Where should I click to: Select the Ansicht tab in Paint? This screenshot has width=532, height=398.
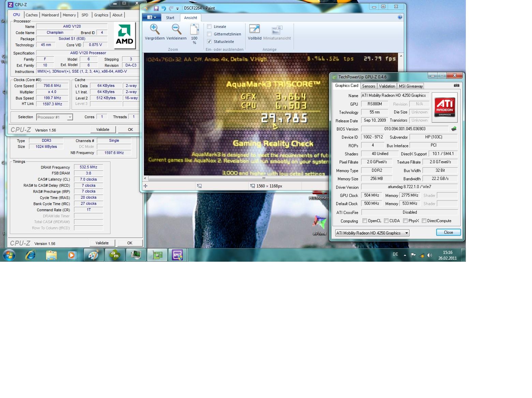click(x=191, y=18)
